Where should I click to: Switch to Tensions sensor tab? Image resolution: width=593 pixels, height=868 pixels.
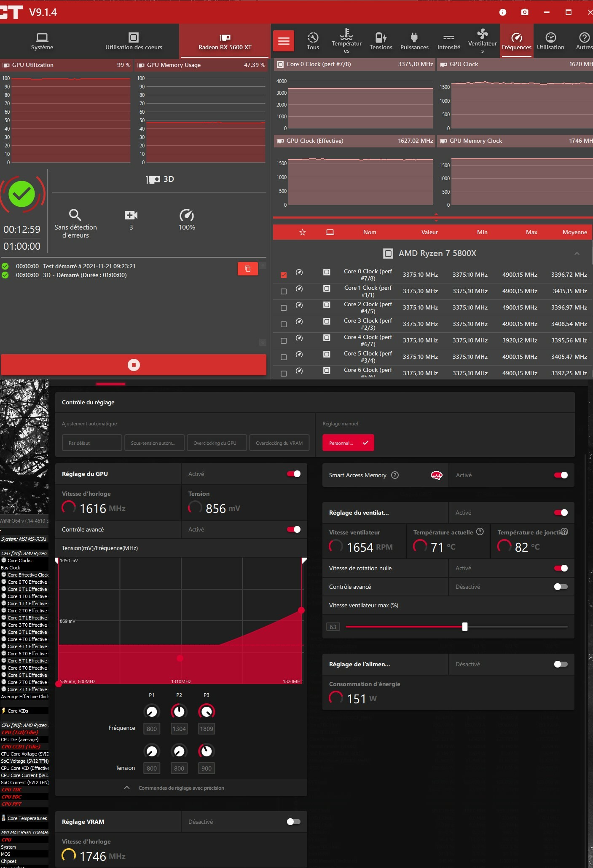point(381,41)
